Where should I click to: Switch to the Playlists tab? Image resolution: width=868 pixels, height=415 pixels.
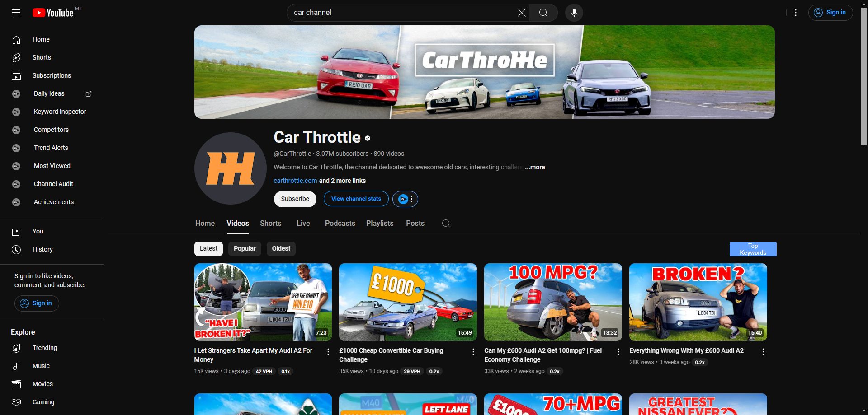coord(380,224)
